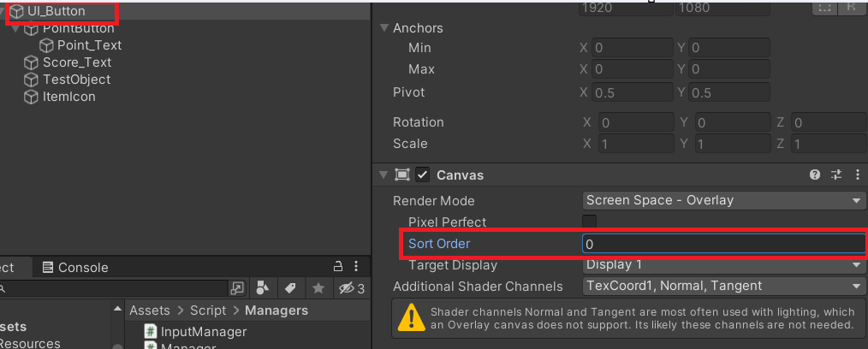Image resolution: width=868 pixels, height=349 pixels.
Task: Open the Project panel three-dot menu
Action: tap(356, 267)
